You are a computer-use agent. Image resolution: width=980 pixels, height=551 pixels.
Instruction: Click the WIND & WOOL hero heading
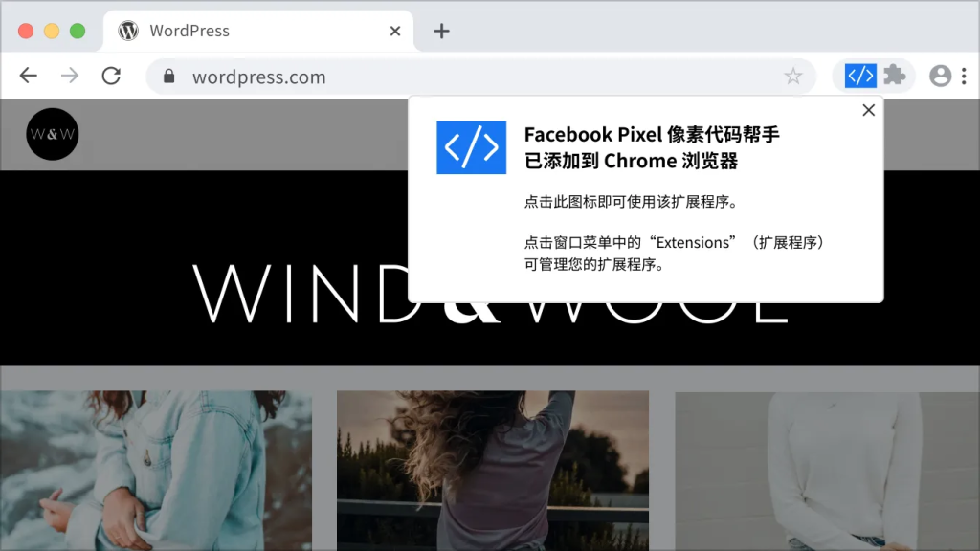(x=490, y=294)
